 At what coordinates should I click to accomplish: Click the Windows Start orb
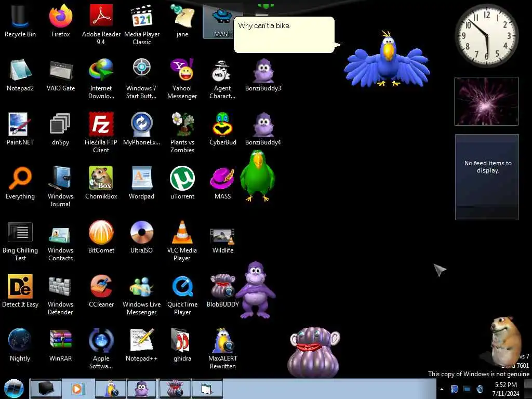click(14, 389)
